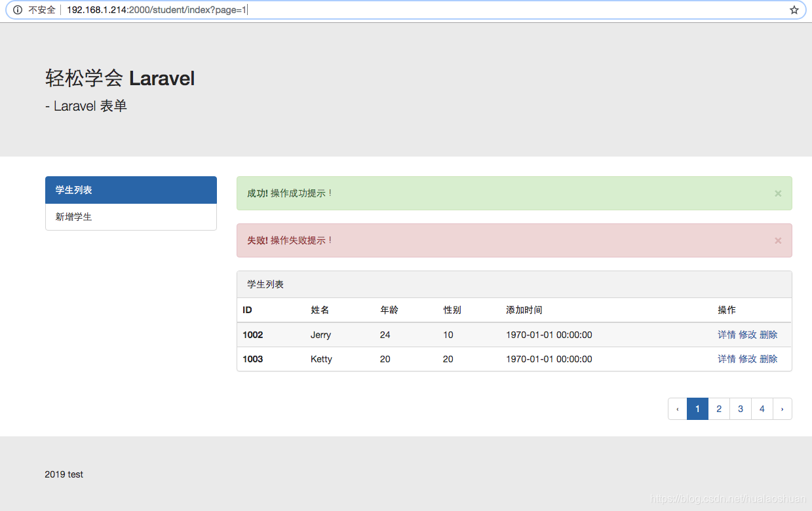
Task: Click the name cell Jerry
Action: 320,335
